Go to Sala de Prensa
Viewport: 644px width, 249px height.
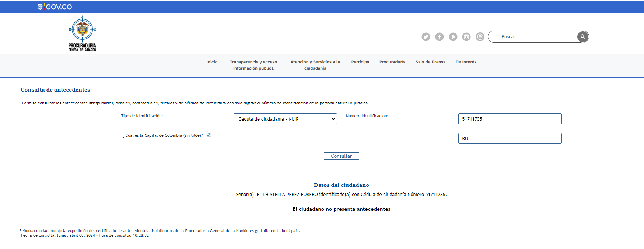(430, 62)
